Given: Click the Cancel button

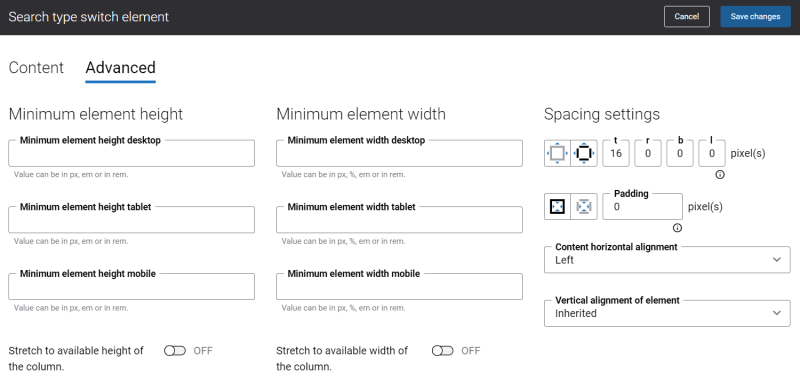Looking at the screenshot, I should point(687,16).
